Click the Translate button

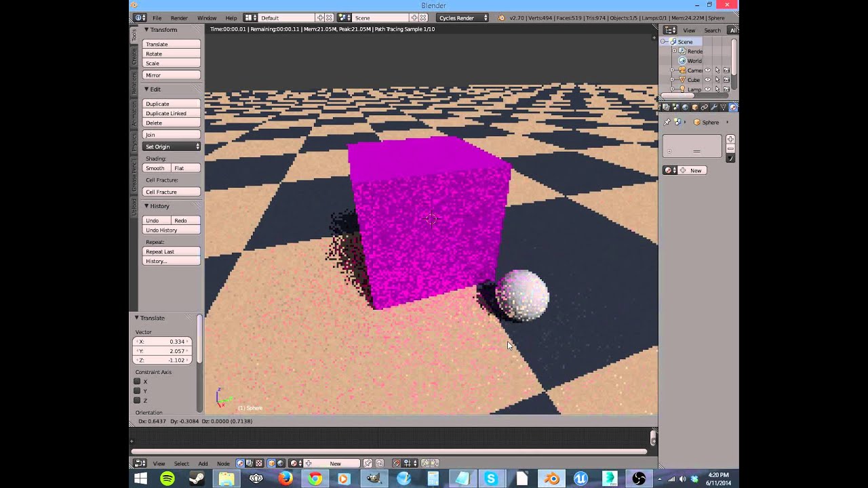pyautogui.click(x=172, y=44)
